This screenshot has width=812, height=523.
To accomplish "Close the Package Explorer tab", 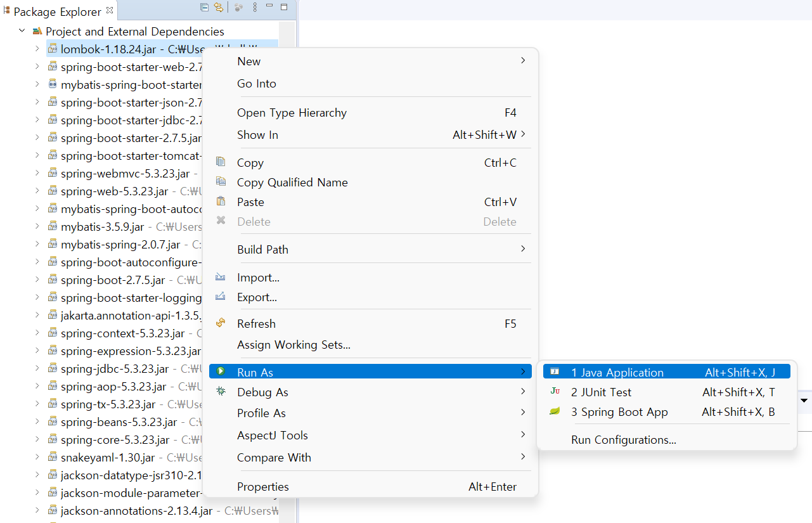I will pyautogui.click(x=110, y=10).
